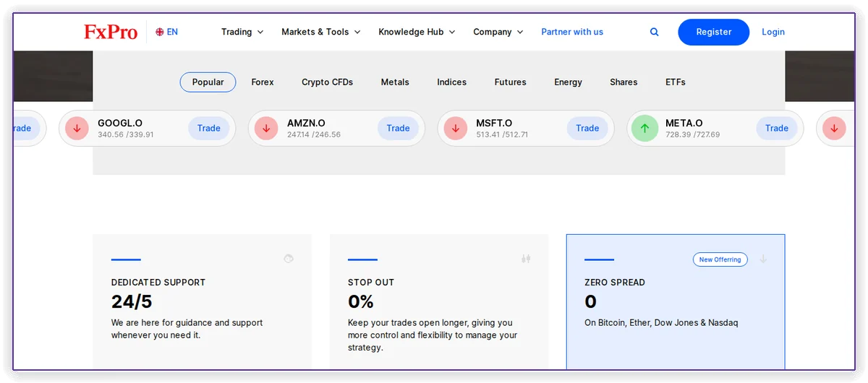
Task: Select the MSFT.O ticker name
Action: coord(494,124)
